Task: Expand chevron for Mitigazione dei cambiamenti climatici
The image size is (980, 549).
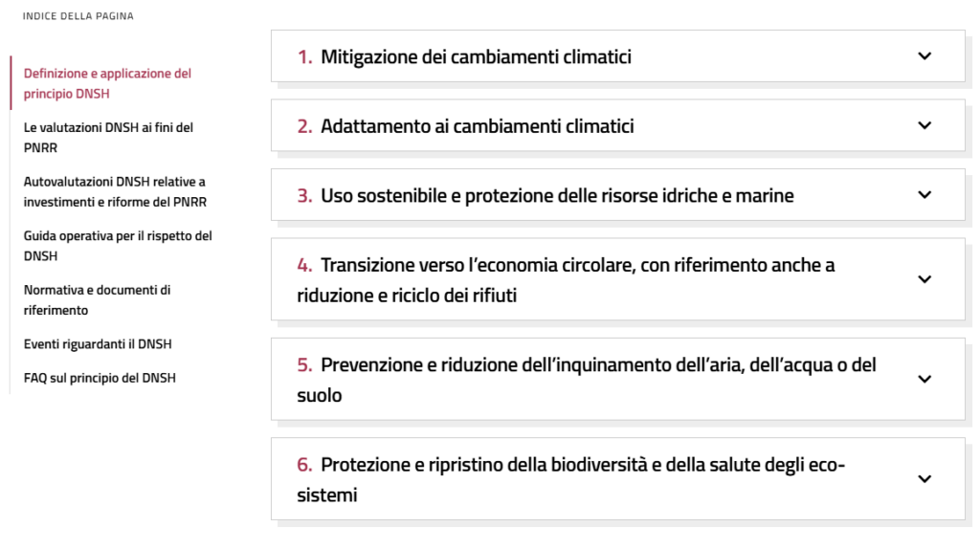Action: click(x=924, y=56)
